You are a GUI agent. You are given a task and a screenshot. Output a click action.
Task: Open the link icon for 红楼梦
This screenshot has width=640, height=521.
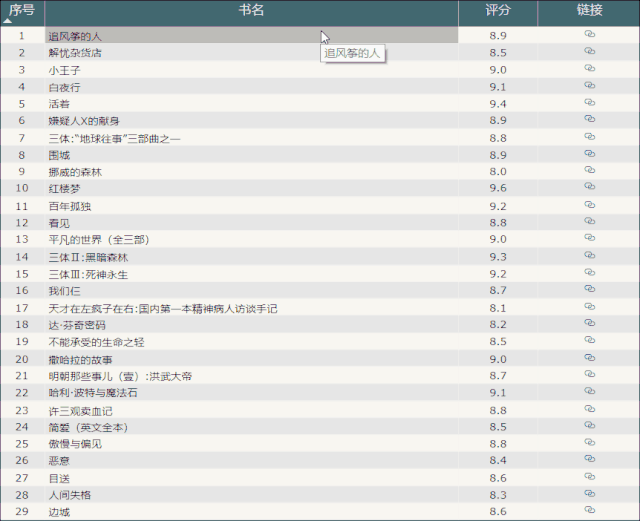[x=589, y=186]
